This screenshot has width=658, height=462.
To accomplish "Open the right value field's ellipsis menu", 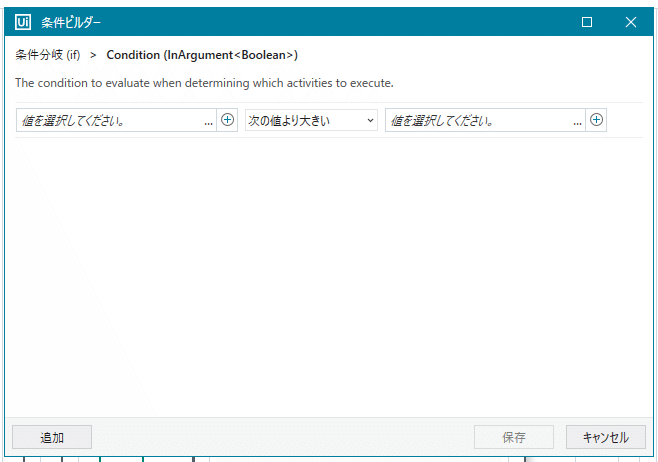I will click(x=577, y=122).
